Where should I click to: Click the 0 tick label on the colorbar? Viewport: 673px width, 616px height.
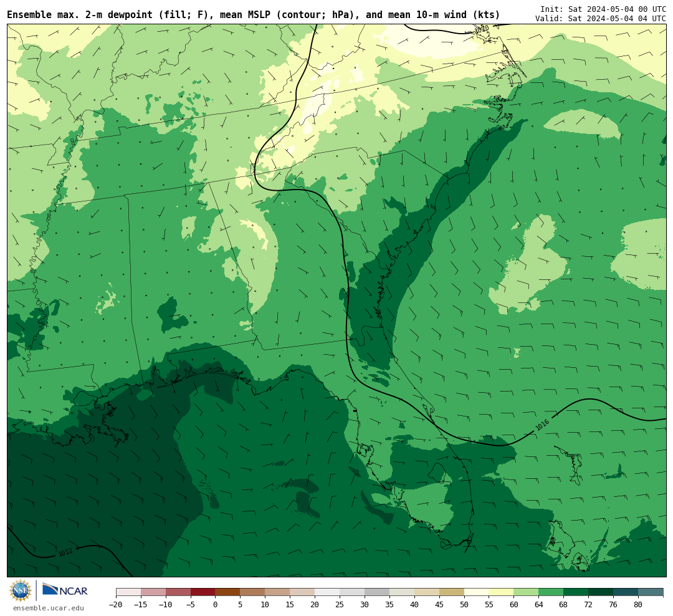click(x=216, y=604)
